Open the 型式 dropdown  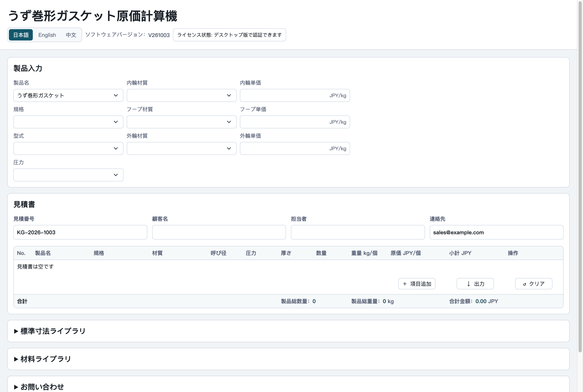[x=68, y=148]
